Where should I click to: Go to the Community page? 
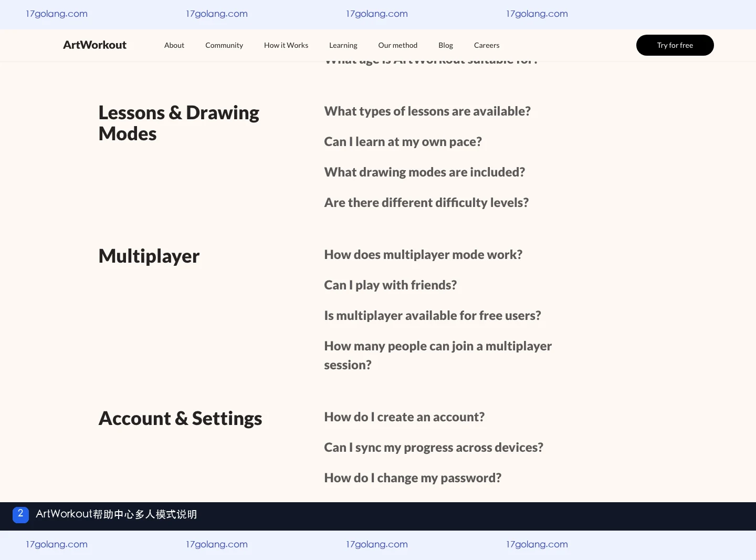click(224, 45)
